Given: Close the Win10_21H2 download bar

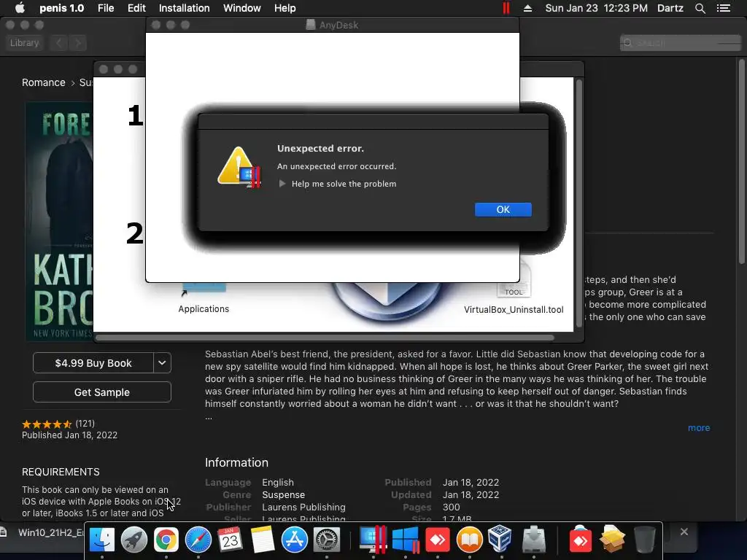Looking at the screenshot, I should pyautogui.click(x=684, y=532).
